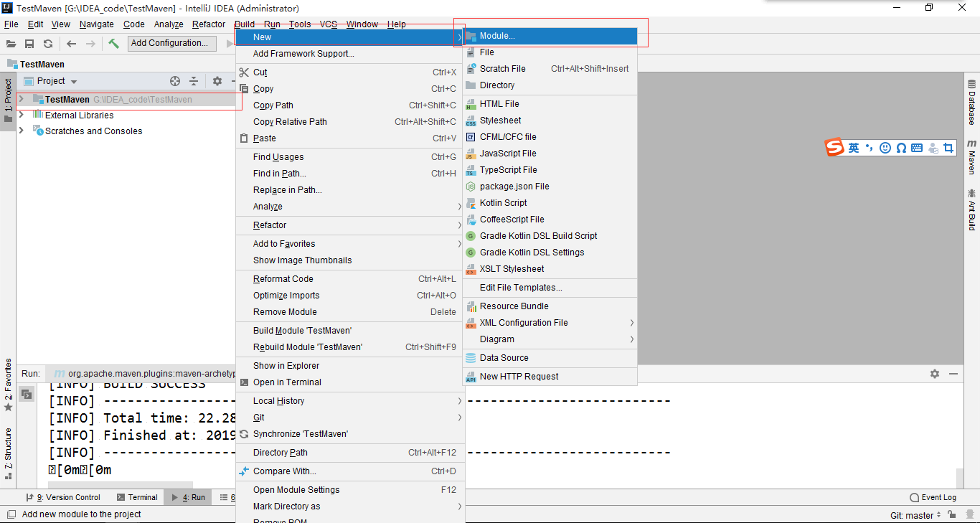Image resolution: width=980 pixels, height=523 pixels.
Task: Toggle the IME punctuation mode button
Action: point(870,148)
